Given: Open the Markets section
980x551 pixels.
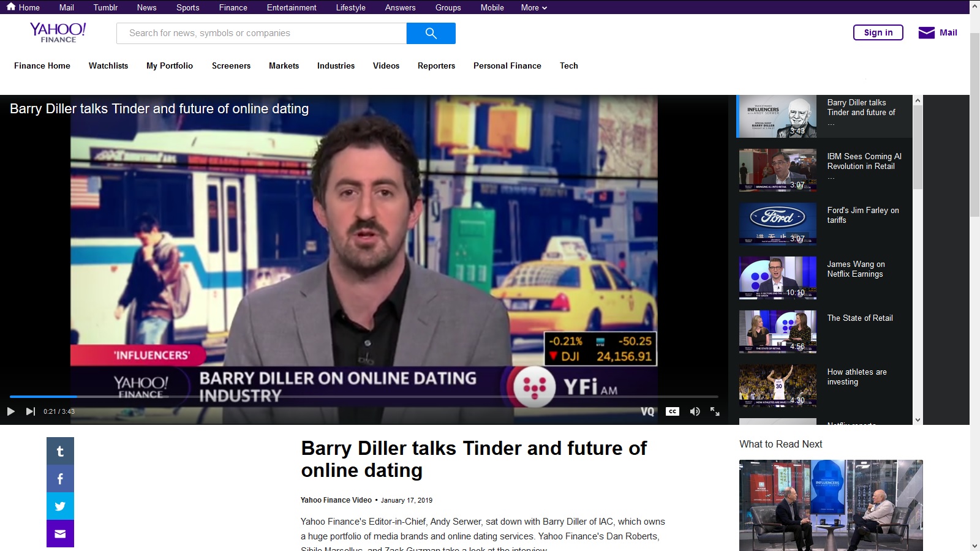Looking at the screenshot, I should click(x=284, y=66).
